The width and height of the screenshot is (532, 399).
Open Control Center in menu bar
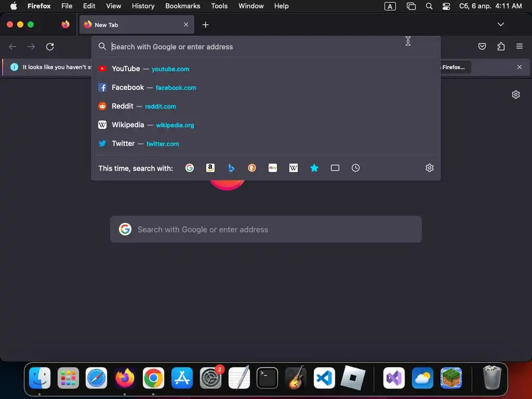446,6
